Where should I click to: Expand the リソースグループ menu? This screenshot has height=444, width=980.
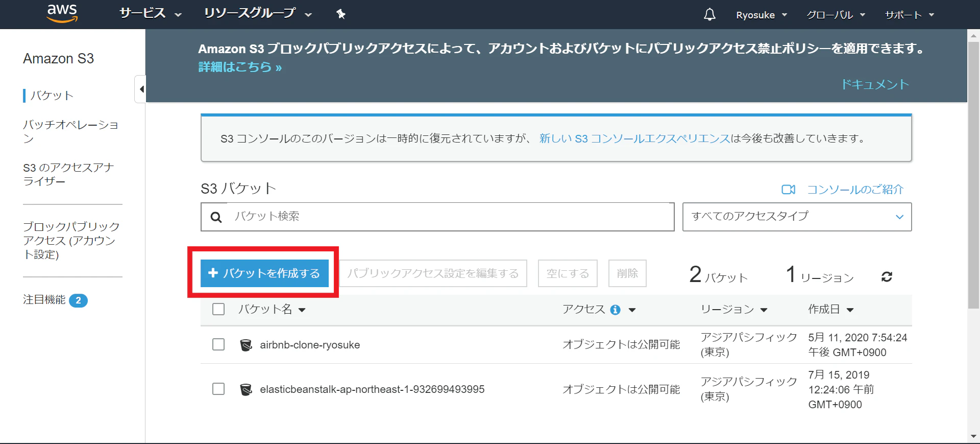click(x=258, y=14)
